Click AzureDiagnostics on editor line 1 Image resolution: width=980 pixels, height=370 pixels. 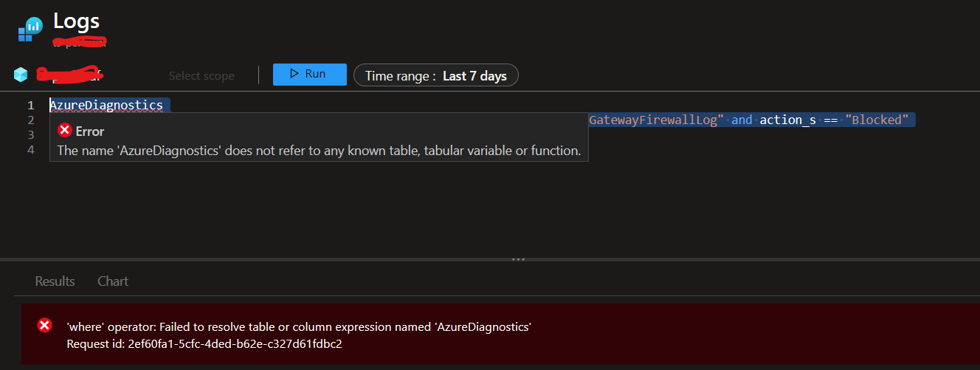pos(106,106)
